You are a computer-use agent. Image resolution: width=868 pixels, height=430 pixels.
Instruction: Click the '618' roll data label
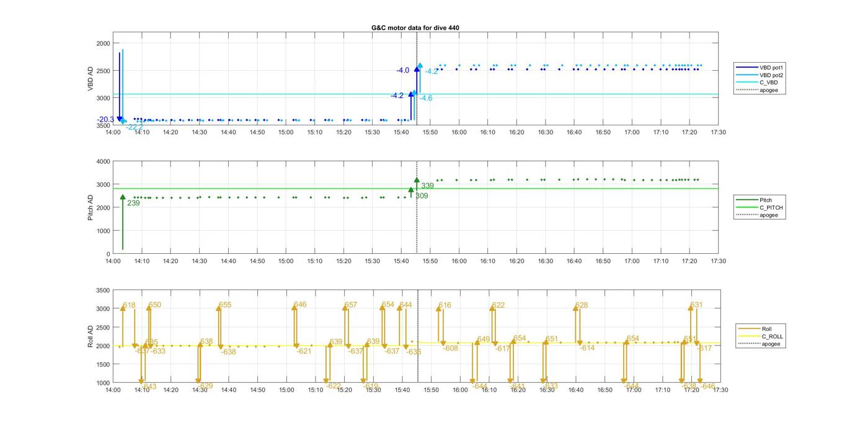pos(129,305)
